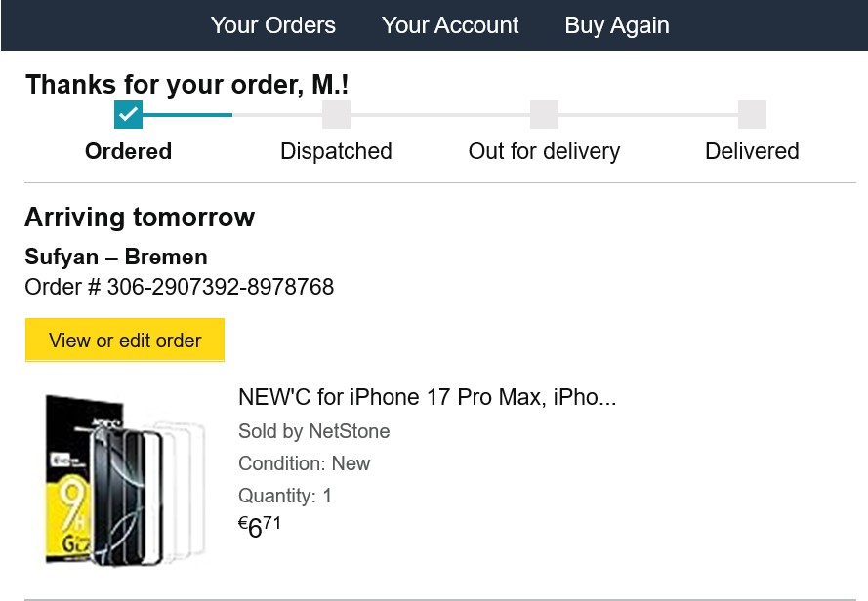Open the NEW'C for iPhone 17 Pro Max title
The height and width of the screenshot is (601, 868).
pyautogui.click(x=427, y=398)
